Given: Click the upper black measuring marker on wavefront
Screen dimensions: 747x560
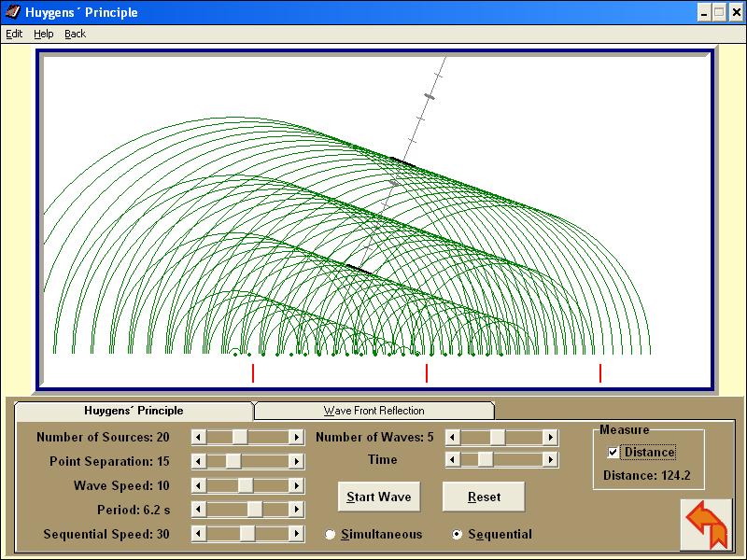Looking at the screenshot, I should point(402,161).
